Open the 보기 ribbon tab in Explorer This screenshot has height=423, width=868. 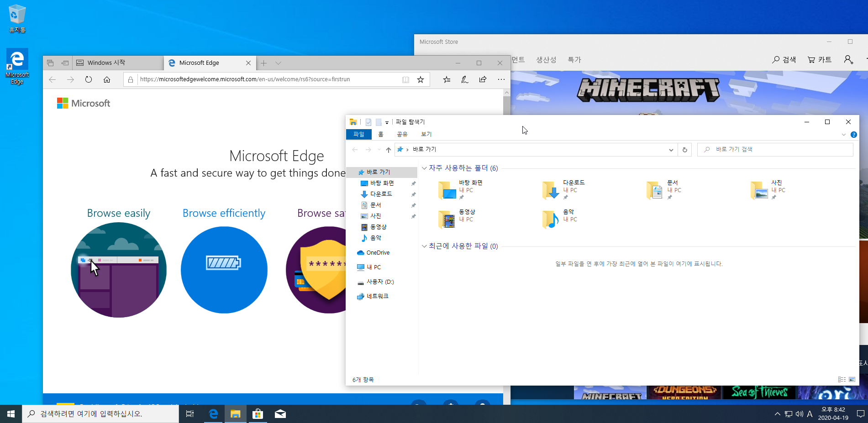pyautogui.click(x=426, y=134)
